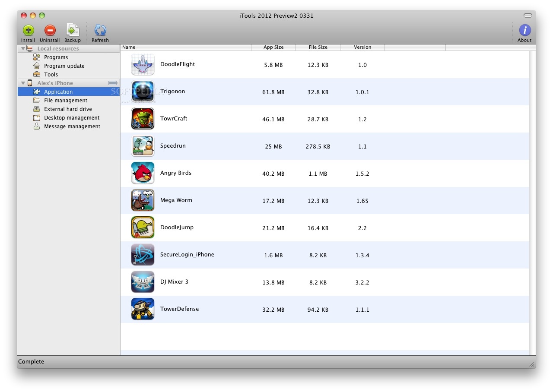Select Programs in the sidebar
553x392 pixels.
[x=56, y=57]
